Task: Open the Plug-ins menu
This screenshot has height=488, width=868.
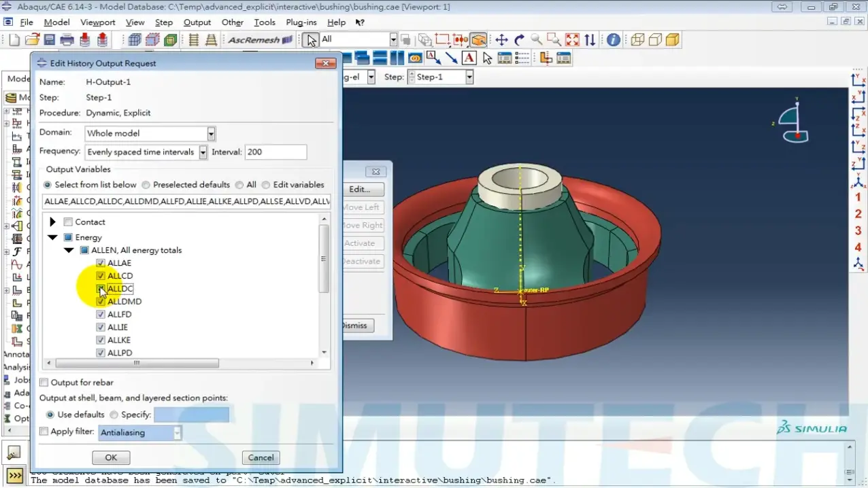Action: coord(301,22)
